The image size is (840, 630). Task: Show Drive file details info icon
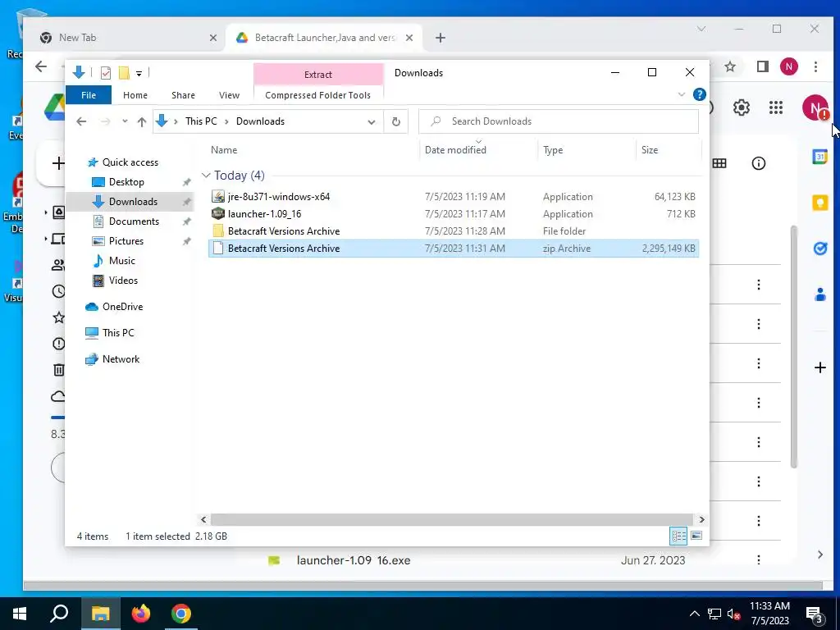[759, 163]
